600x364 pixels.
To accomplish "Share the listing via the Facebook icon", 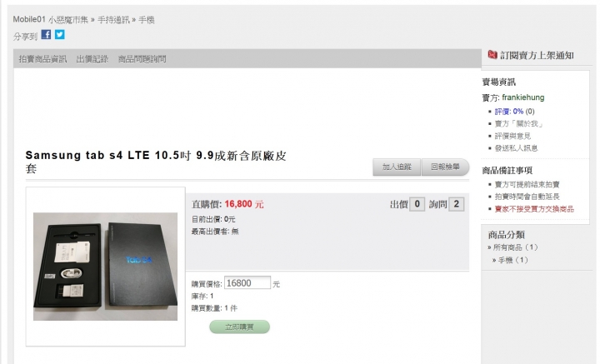I will (x=46, y=34).
